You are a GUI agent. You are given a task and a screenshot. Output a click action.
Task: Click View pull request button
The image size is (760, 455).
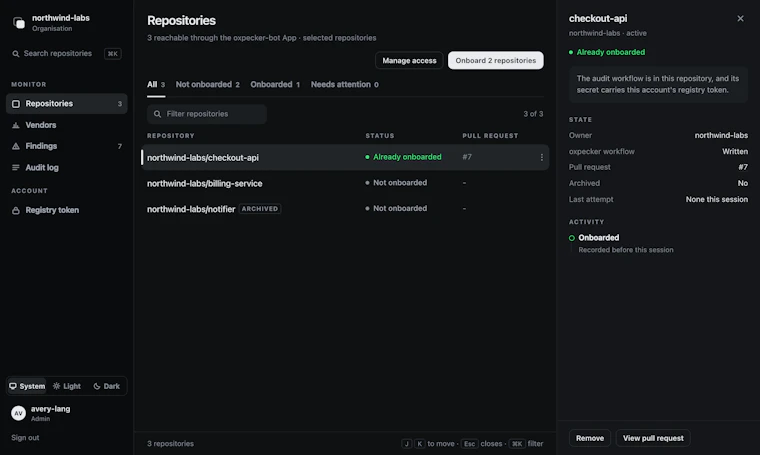[x=653, y=438]
